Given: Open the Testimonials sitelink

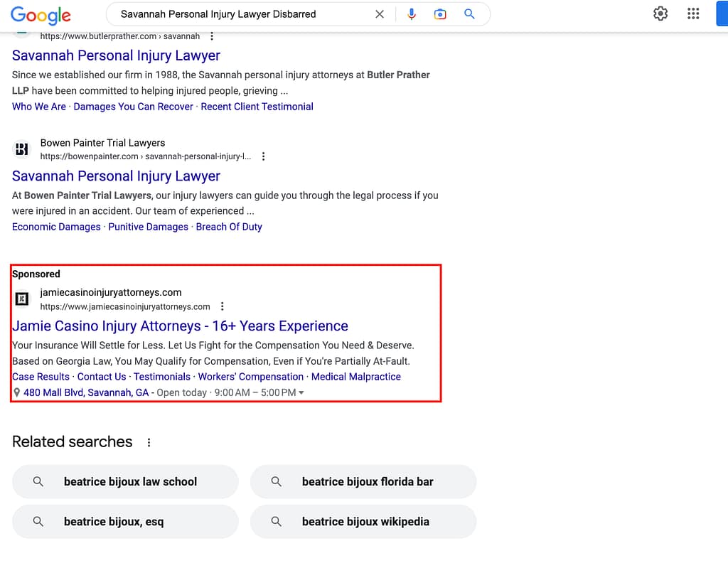Looking at the screenshot, I should (x=162, y=377).
